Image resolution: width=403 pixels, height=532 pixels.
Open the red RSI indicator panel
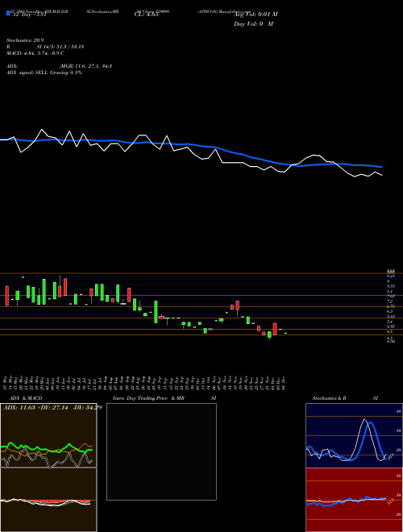point(354,500)
